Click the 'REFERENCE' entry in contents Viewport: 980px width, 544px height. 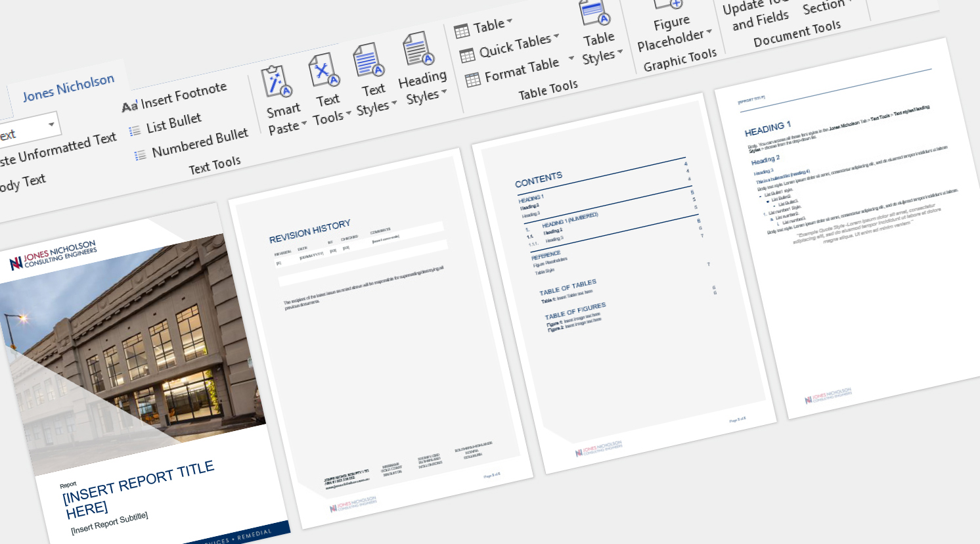(546, 256)
